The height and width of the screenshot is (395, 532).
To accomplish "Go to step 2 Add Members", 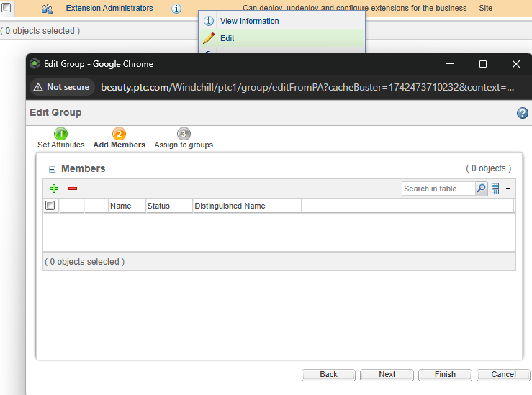I will pos(119,138).
